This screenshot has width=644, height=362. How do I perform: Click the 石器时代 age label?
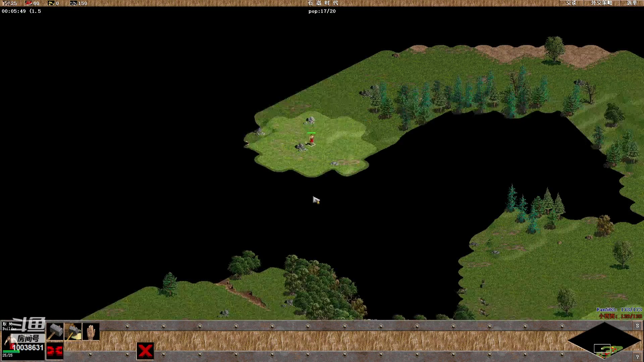pyautogui.click(x=323, y=3)
